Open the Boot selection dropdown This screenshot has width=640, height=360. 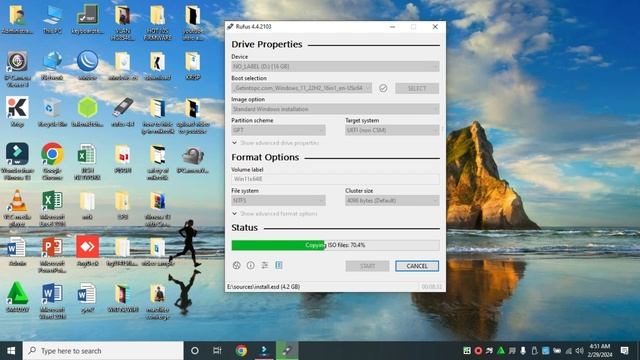302,88
